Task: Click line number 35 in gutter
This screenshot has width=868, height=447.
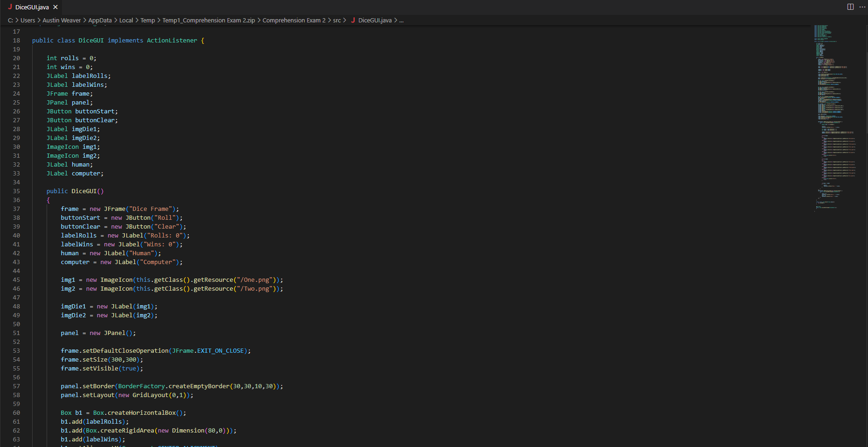Action: tap(16, 191)
